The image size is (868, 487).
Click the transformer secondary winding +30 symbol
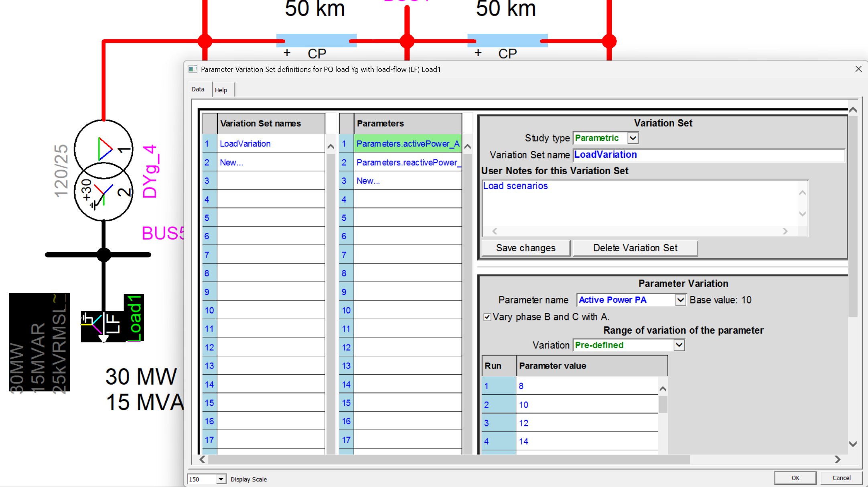[x=103, y=195]
